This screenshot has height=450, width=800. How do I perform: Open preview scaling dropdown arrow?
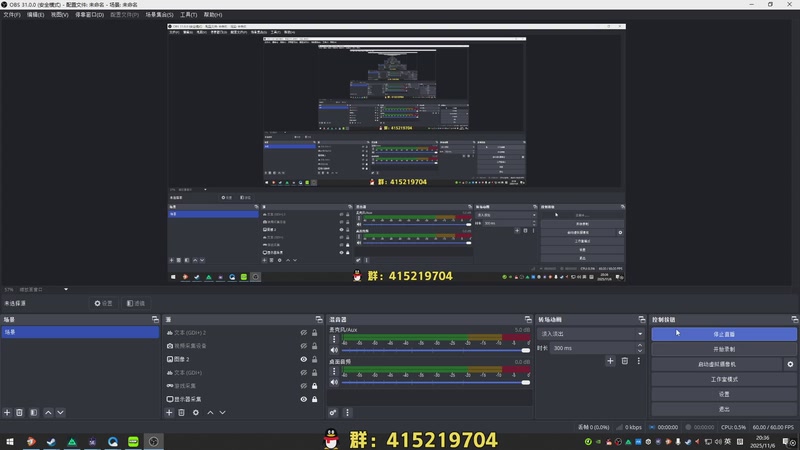(x=66, y=289)
